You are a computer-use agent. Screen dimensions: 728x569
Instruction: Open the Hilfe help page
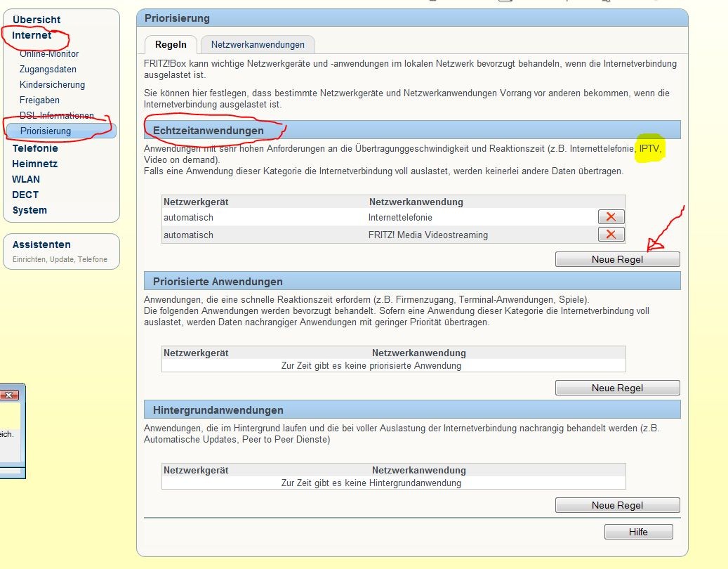(638, 532)
